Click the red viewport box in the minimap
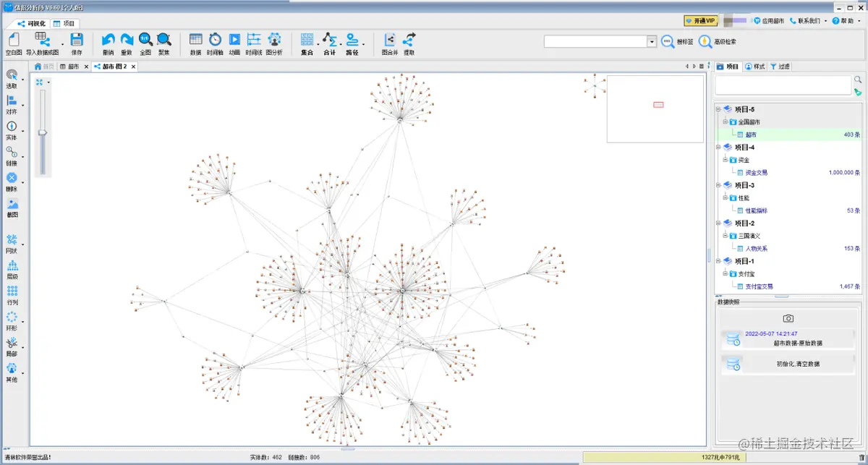This screenshot has width=868, height=465. click(x=658, y=105)
